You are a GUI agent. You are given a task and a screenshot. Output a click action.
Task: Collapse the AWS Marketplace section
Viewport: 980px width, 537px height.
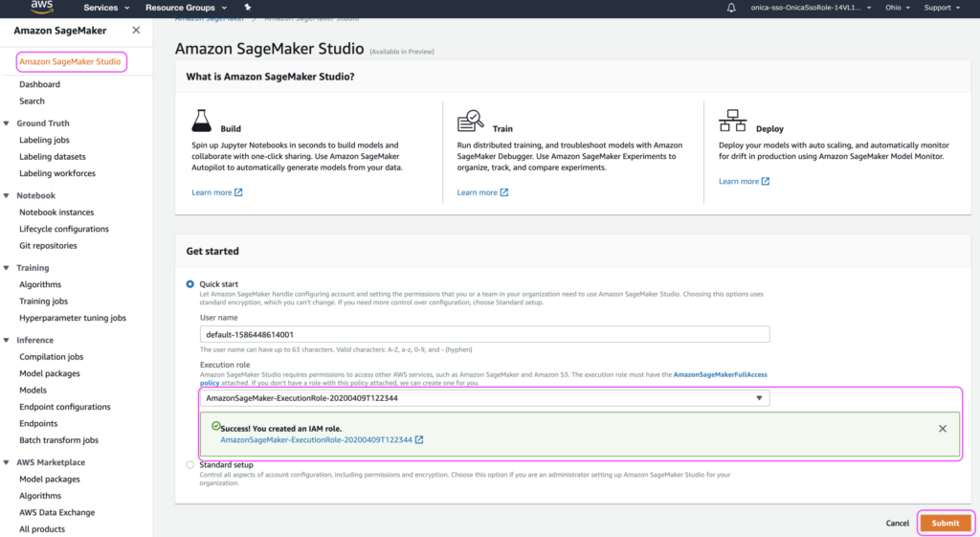pyautogui.click(x=7, y=462)
